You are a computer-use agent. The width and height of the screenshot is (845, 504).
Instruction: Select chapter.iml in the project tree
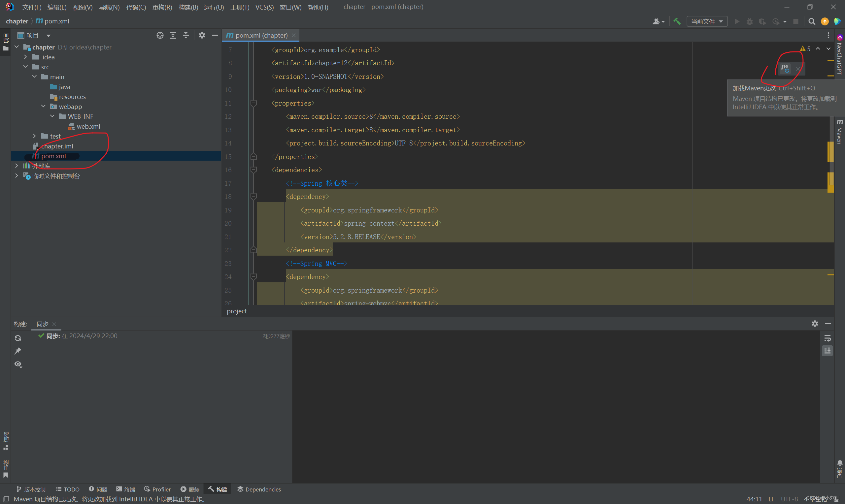[57, 146]
